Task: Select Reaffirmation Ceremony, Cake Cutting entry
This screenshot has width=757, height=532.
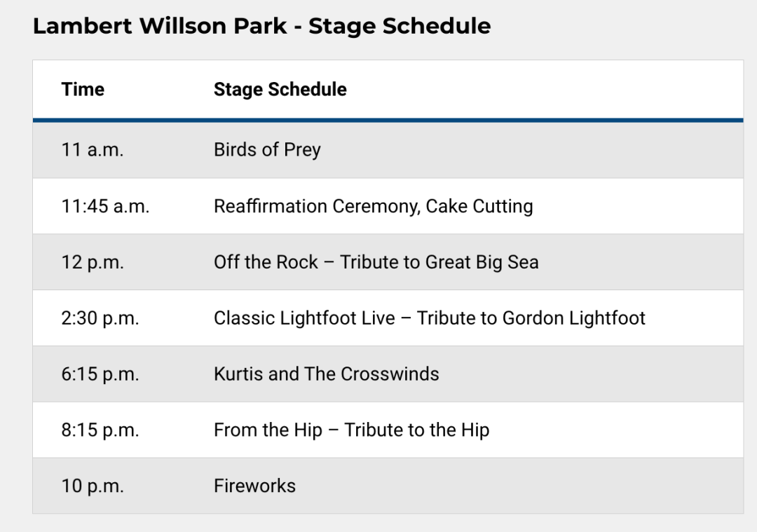Action: click(373, 206)
